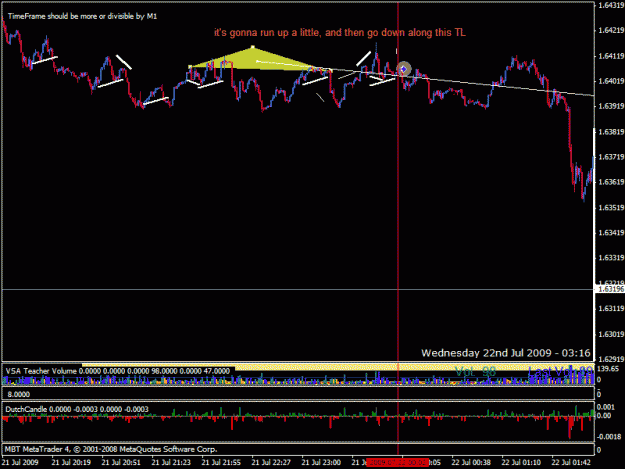The width and height of the screenshot is (625, 469).
Task: Click the 1.63619 price scale value
Action: (611, 182)
